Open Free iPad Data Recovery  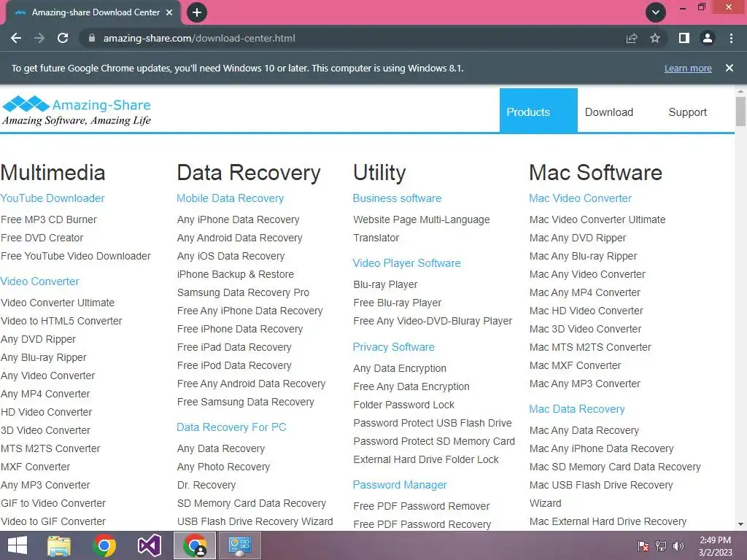pyautogui.click(x=234, y=347)
